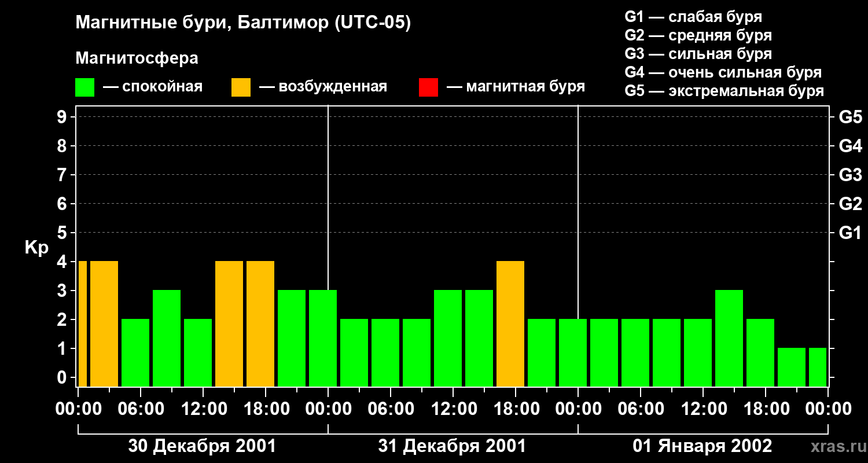The width and height of the screenshot is (868, 463).
Task: Click the '31 Декабря 2001' date label
Action: pyautogui.click(x=452, y=446)
